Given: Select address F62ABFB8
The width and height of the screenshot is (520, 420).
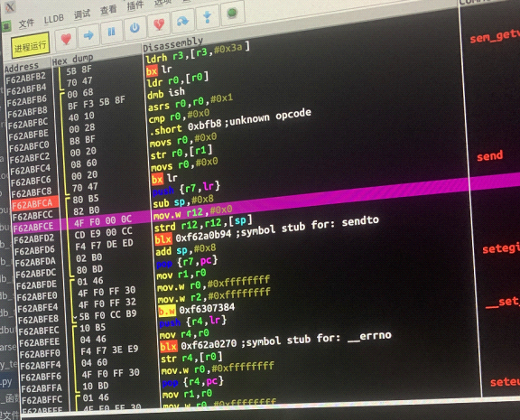Looking at the screenshot, I should point(27,112).
